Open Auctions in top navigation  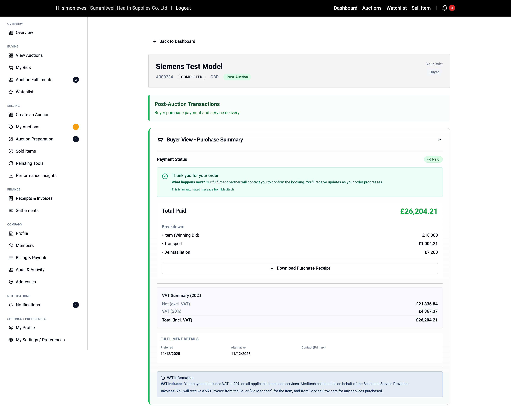tap(372, 8)
